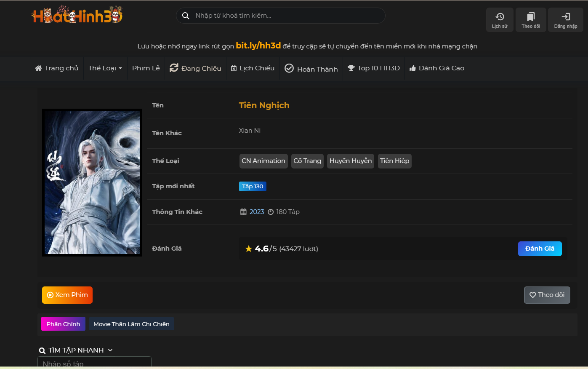Switch to Movie Thần Lâm Chi Chiến
588x369 pixels.
[131, 324]
